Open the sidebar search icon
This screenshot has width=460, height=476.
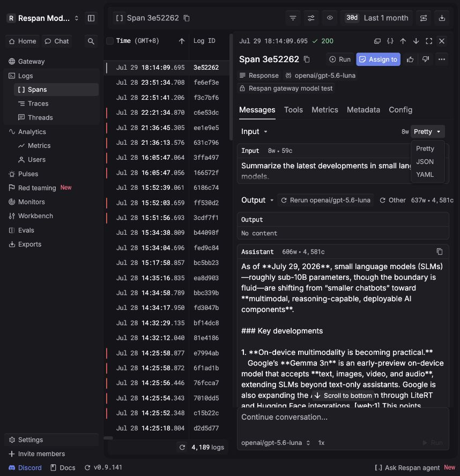tap(91, 41)
